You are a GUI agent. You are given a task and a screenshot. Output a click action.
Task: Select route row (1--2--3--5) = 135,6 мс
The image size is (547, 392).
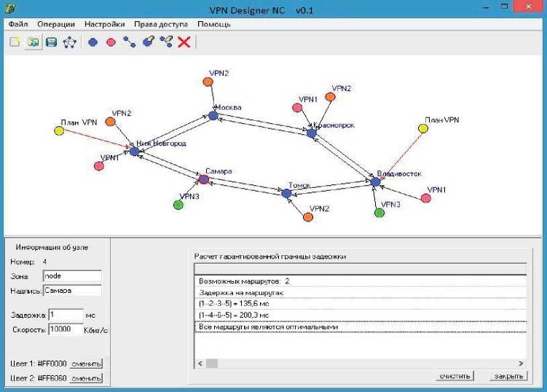[361, 304]
